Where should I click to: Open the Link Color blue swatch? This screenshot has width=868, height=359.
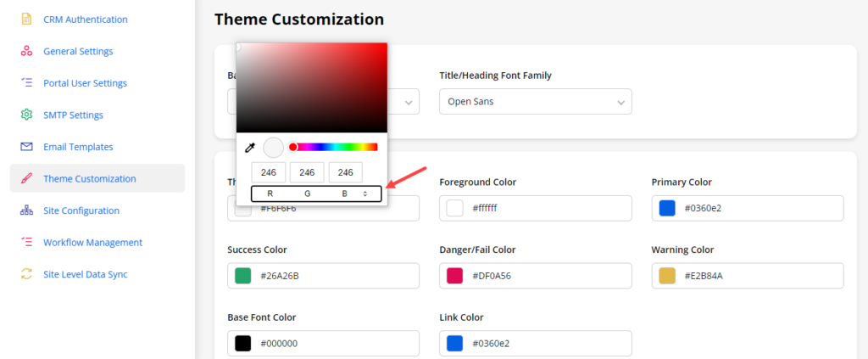point(455,344)
